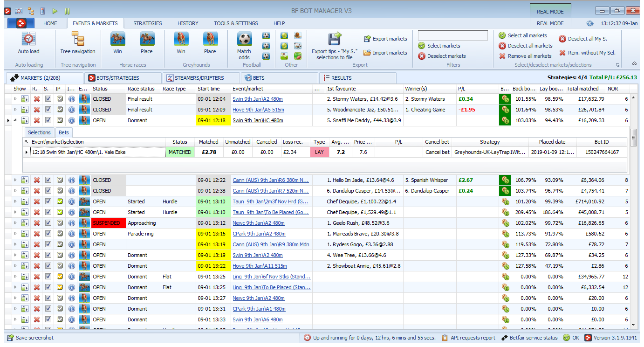Screen dimensions: 644x347
Task: Click Remove all markets
Action: click(x=525, y=56)
